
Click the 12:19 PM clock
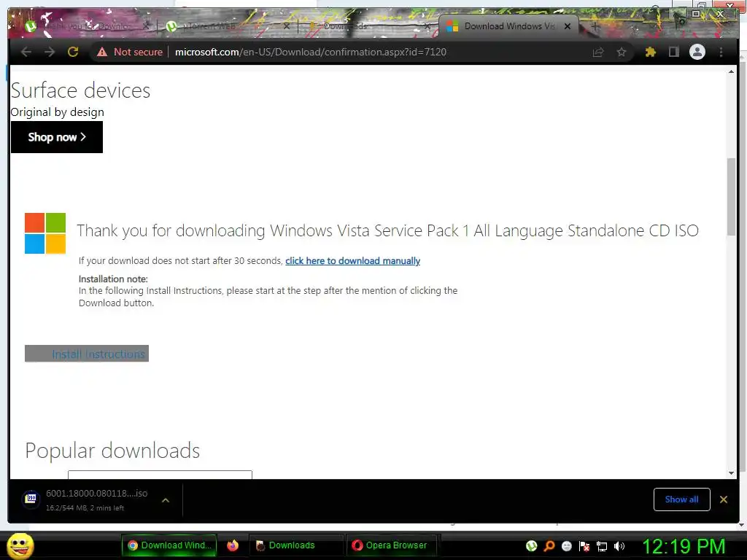tap(684, 546)
